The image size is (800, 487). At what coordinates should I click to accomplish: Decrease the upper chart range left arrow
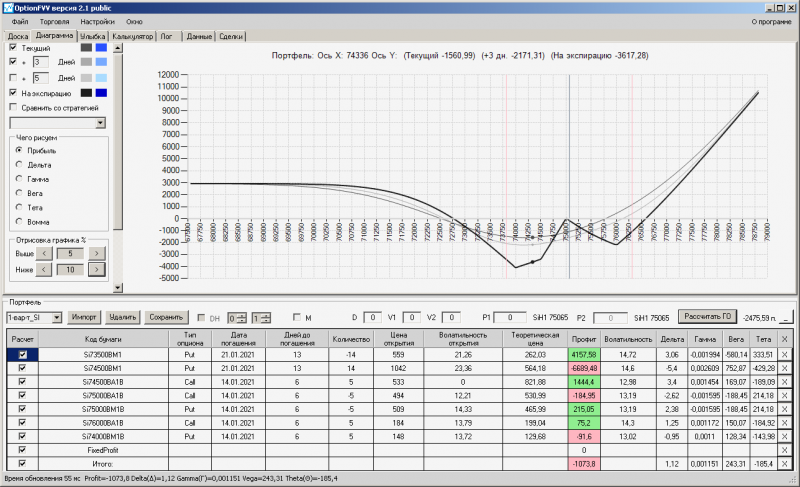(44, 253)
